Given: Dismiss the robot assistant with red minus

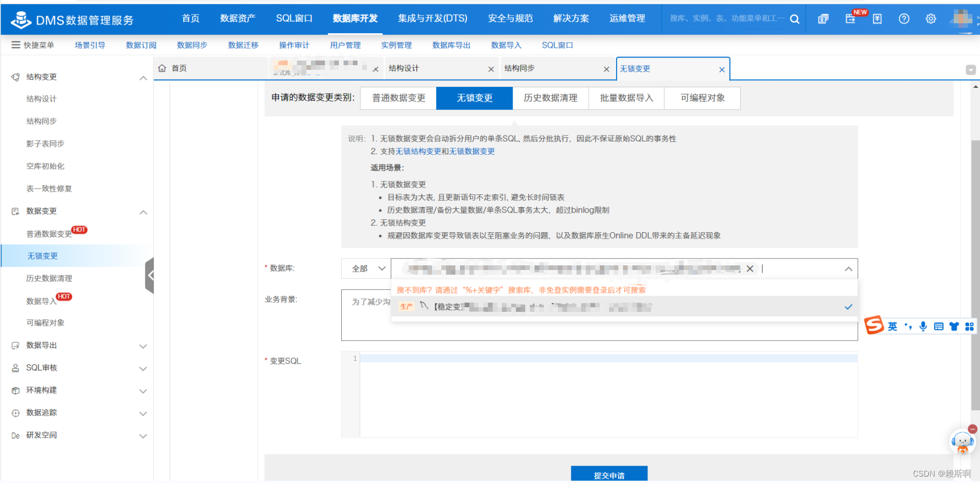Looking at the screenshot, I should click(972, 429).
